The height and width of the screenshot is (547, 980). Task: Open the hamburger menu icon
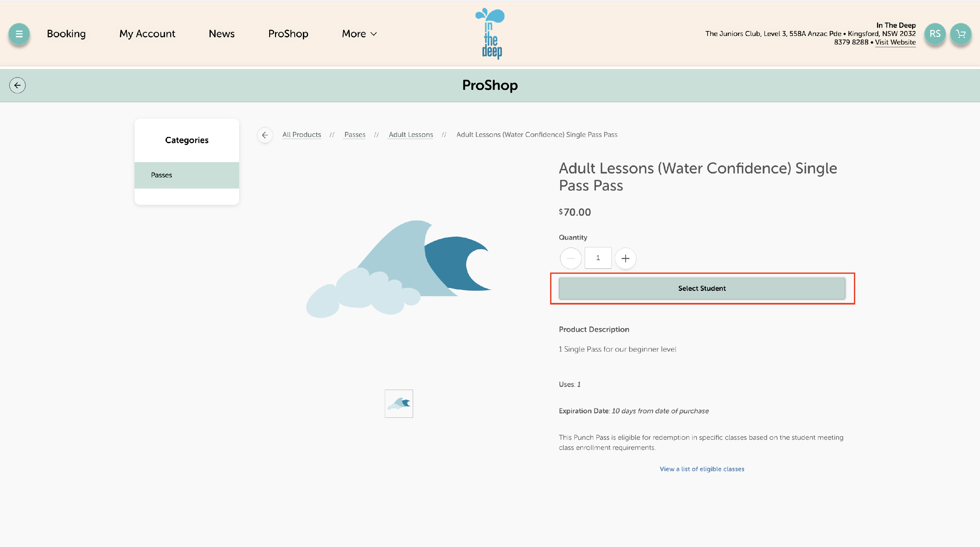coord(19,34)
